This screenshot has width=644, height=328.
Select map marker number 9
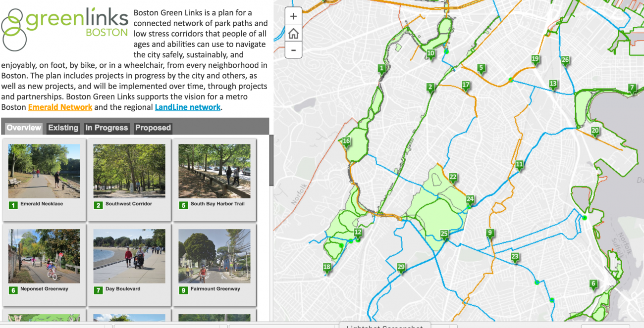pyautogui.click(x=490, y=234)
